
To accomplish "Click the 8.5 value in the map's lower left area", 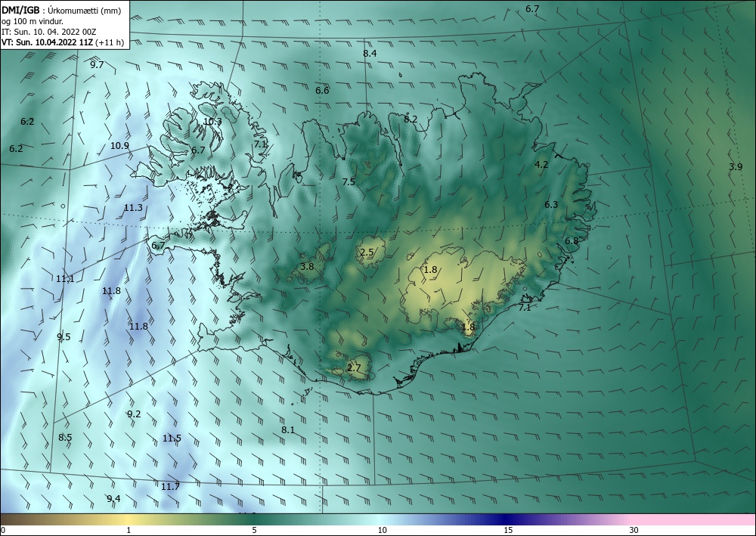I will click(65, 437).
